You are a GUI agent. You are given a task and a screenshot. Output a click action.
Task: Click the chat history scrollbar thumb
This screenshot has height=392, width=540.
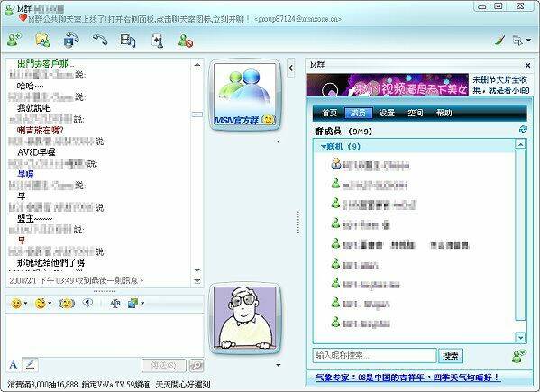click(x=197, y=114)
